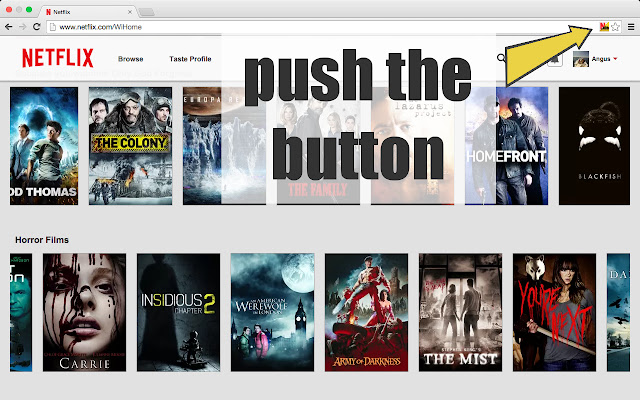Click the Netflix extension icon in address bar
The height and width of the screenshot is (400, 640).
[604, 27]
